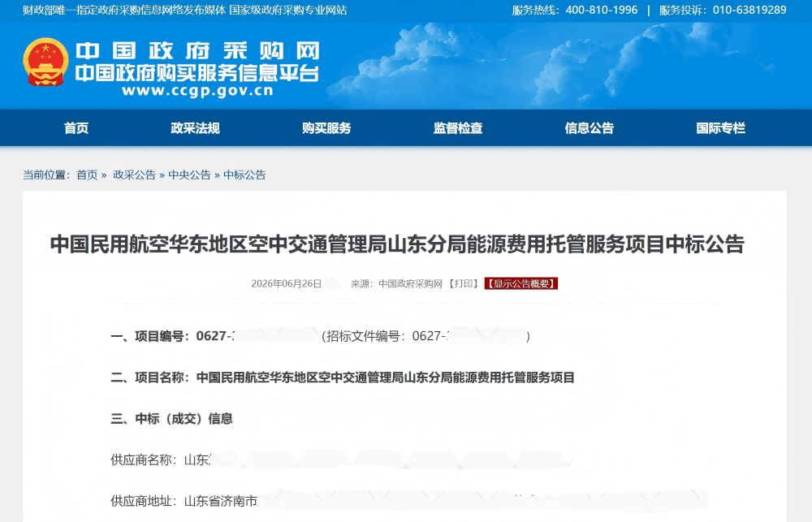Click the 中国政府采购网 site title banner

(x=198, y=51)
